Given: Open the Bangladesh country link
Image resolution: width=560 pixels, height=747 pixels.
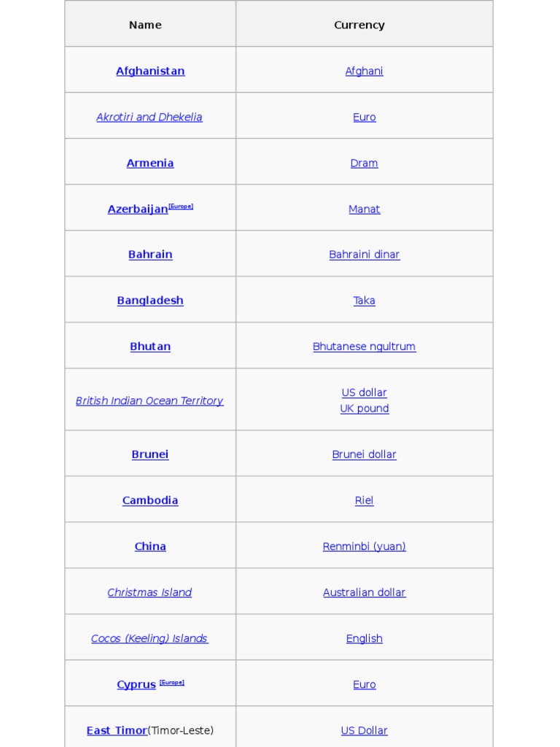Looking at the screenshot, I should click(x=150, y=301).
